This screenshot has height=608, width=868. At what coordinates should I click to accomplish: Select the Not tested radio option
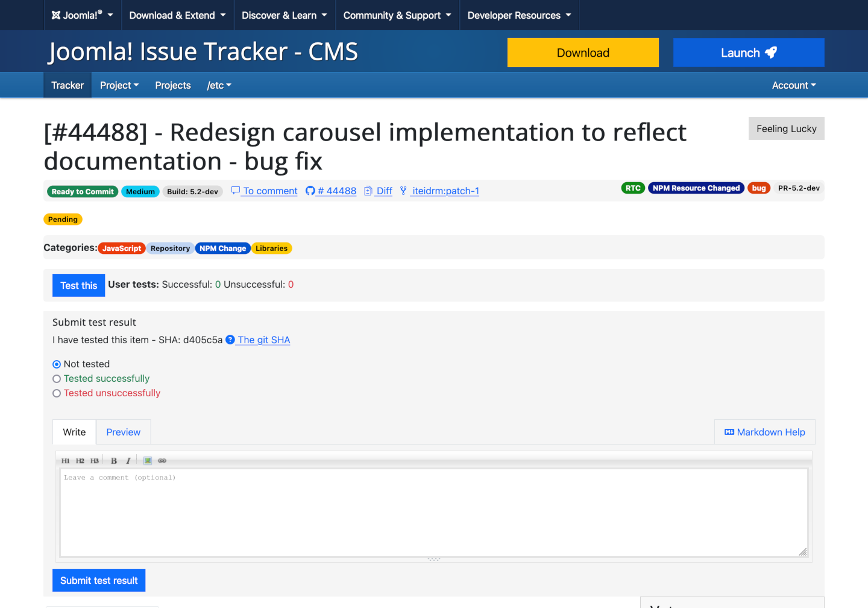(x=56, y=364)
